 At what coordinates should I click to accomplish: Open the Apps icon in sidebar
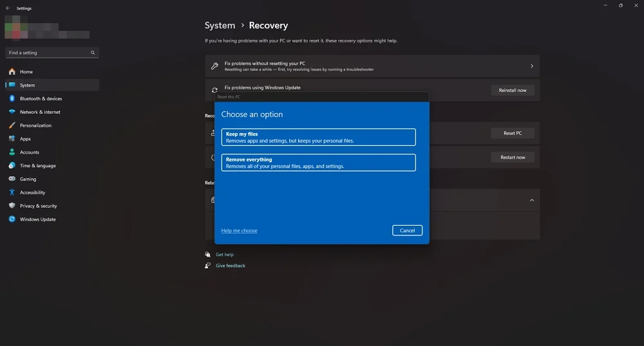tap(12, 139)
